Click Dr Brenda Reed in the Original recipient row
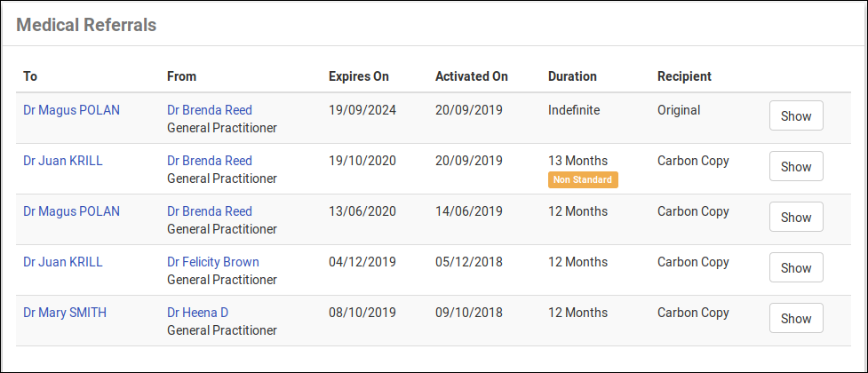The width and height of the screenshot is (868, 373). (x=210, y=110)
